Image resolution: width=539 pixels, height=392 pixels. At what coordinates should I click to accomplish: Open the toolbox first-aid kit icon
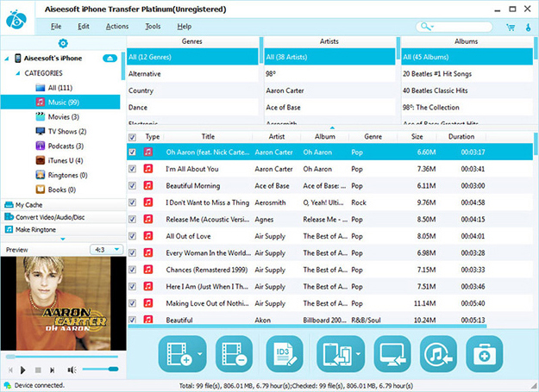(x=484, y=354)
